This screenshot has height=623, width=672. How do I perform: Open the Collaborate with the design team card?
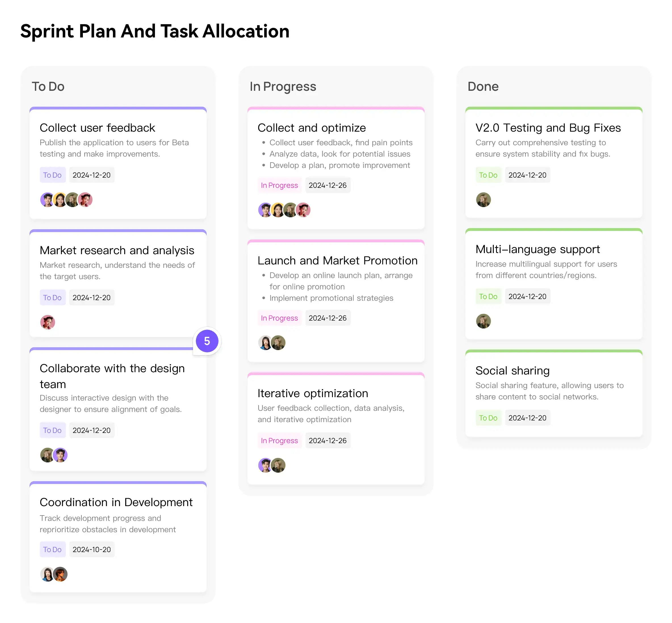112,376
